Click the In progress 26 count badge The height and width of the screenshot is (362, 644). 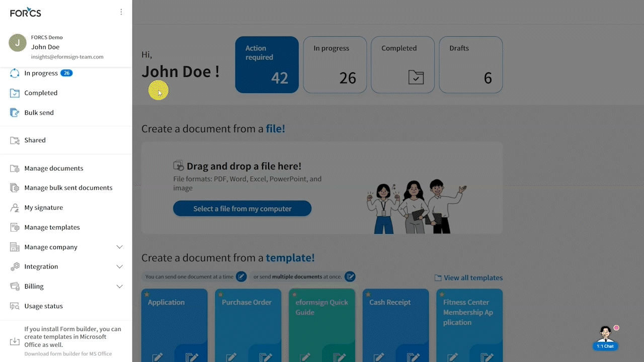[66, 73]
